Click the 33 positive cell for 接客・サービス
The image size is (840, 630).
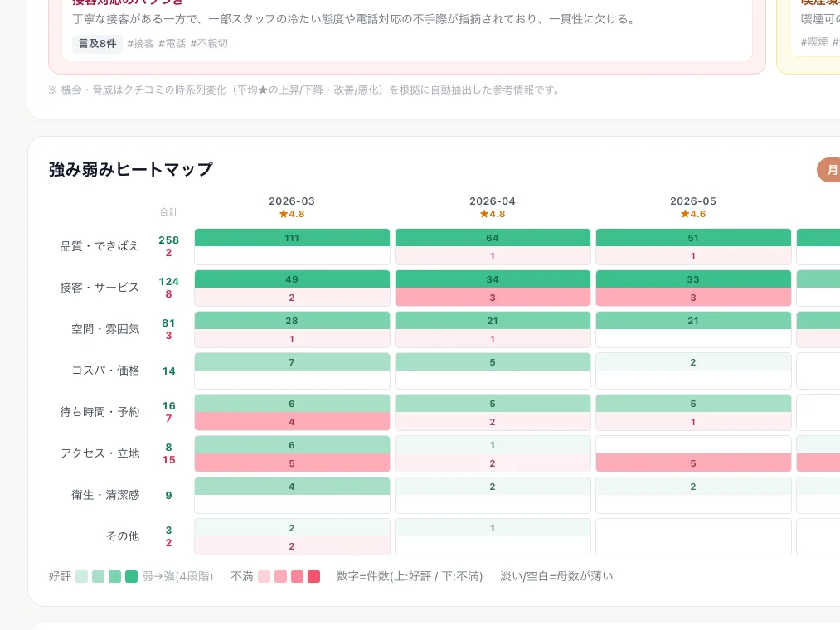click(x=693, y=279)
